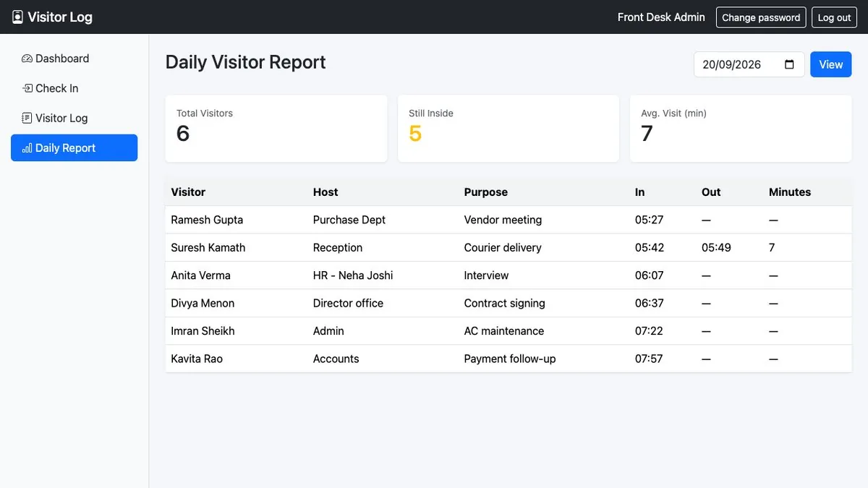Click the Interview purpose cell
The height and width of the screenshot is (488, 868).
[x=486, y=275]
